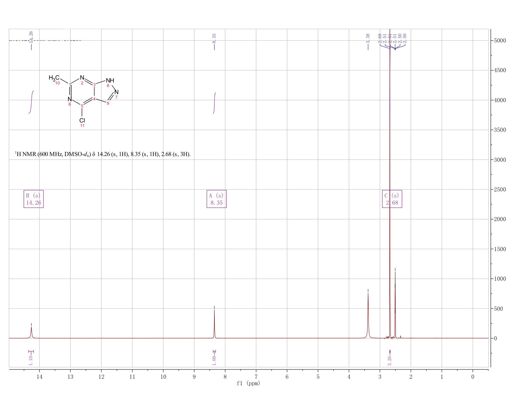Click the Cl atom in the structure
The height and width of the screenshot is (411, 532).
click(82, 120)
